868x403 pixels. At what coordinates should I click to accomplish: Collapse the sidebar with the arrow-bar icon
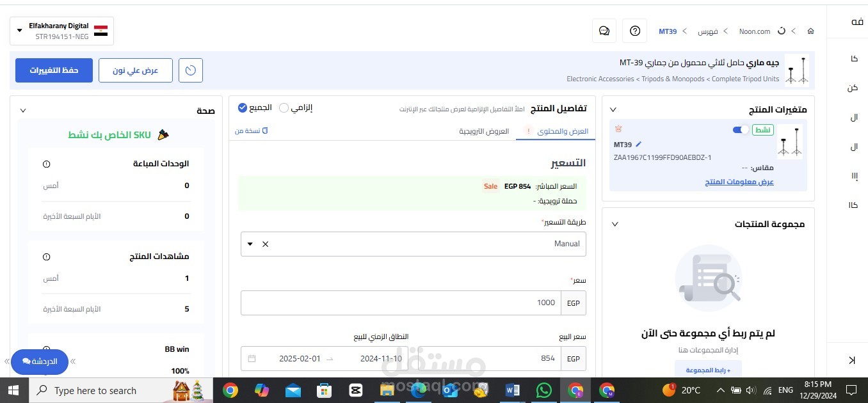851,360
